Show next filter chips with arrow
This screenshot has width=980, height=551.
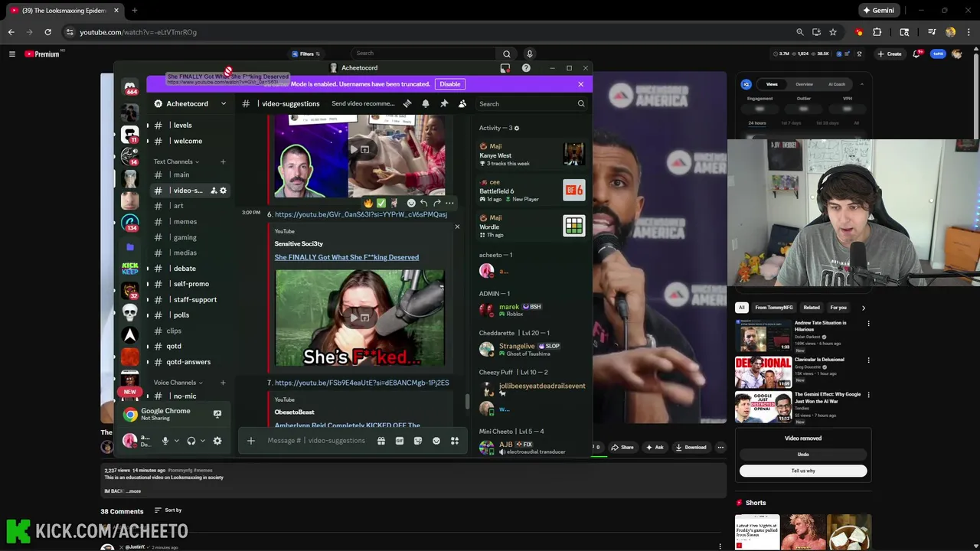point(863,308)
